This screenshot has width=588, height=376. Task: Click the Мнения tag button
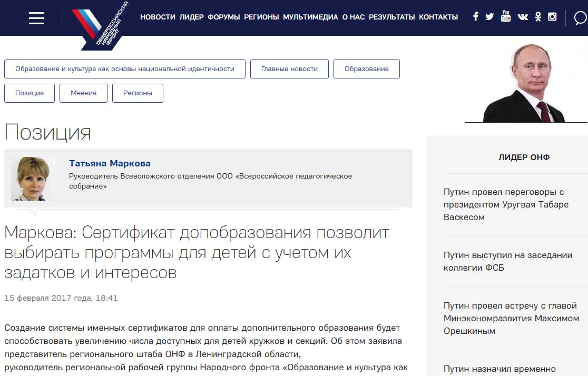pos(84,93)
